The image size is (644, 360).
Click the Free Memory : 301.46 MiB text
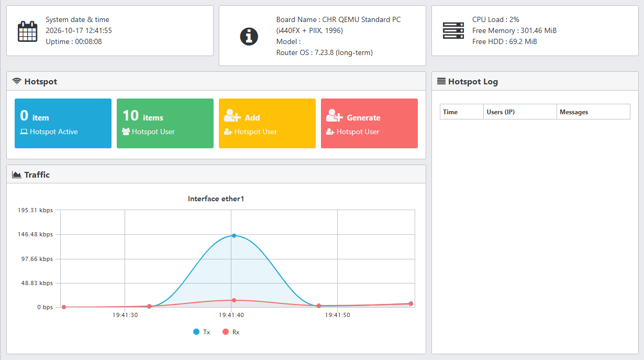(514, 30)
